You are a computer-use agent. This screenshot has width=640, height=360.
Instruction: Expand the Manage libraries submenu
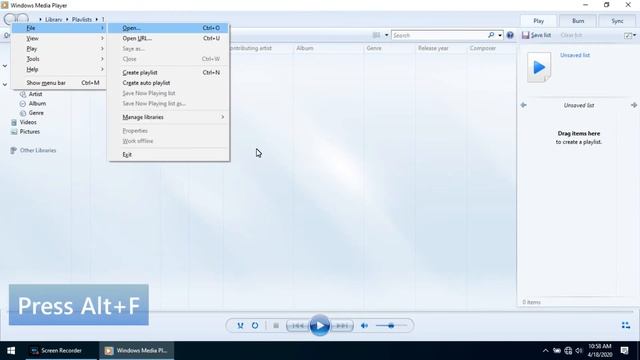pos(169,117)
